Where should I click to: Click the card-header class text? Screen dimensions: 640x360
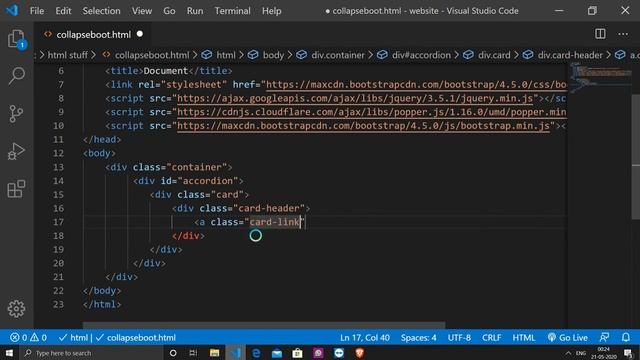pos(269,208)
